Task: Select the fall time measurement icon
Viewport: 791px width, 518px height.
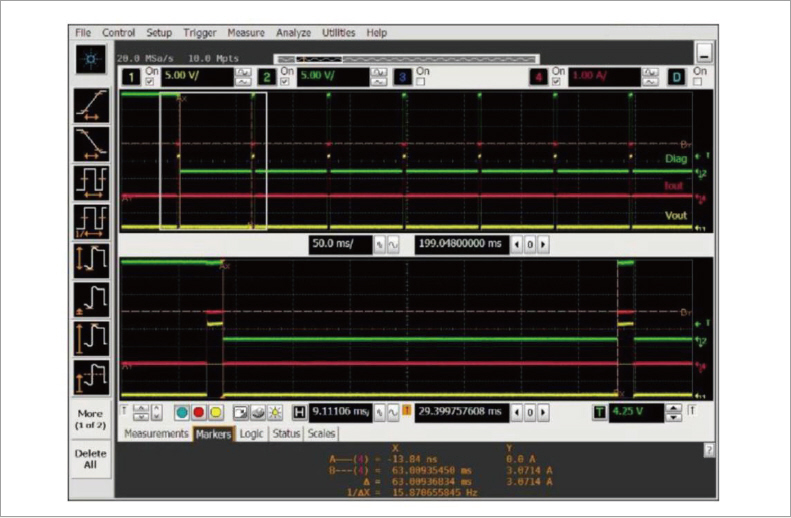Action: point(92,142)
